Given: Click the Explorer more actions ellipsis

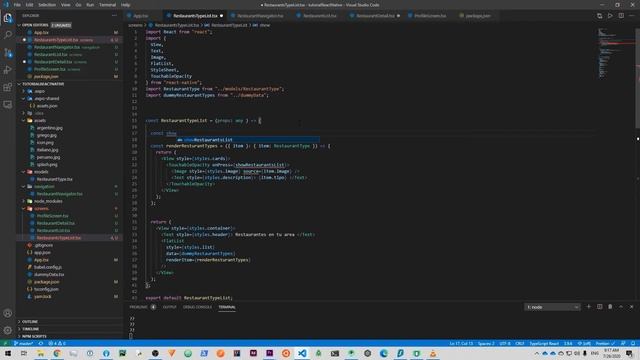Looking at the screenshot, I should 114,16.
